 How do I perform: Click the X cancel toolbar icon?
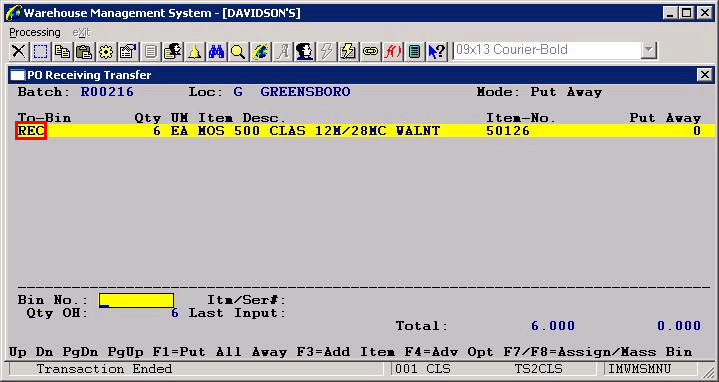tap(18, 51)
